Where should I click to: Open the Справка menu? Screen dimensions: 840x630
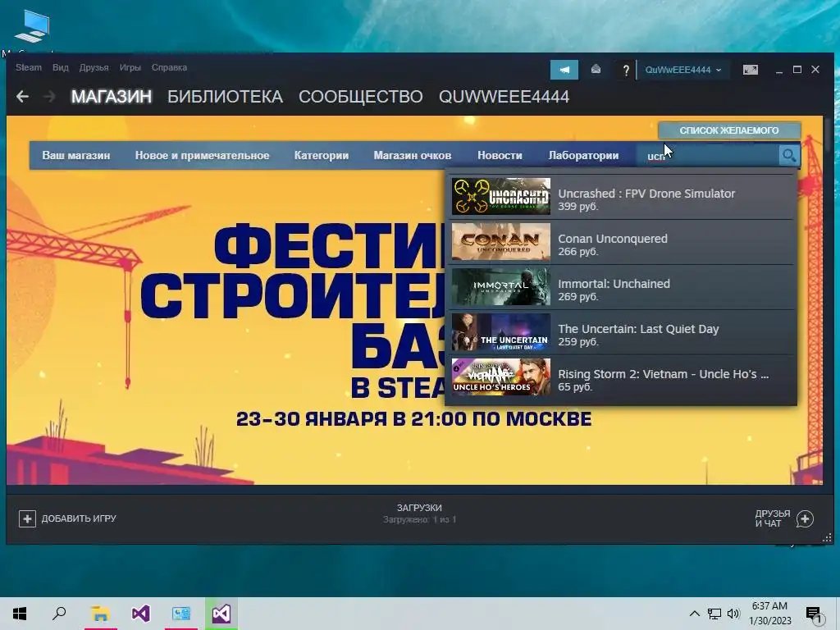click(x=169, y=67)
